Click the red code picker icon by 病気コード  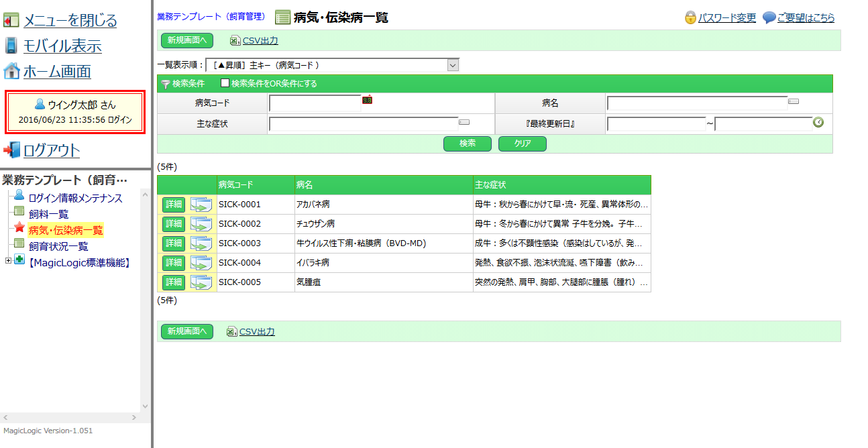pyautogui.click(x=367, y=100)
